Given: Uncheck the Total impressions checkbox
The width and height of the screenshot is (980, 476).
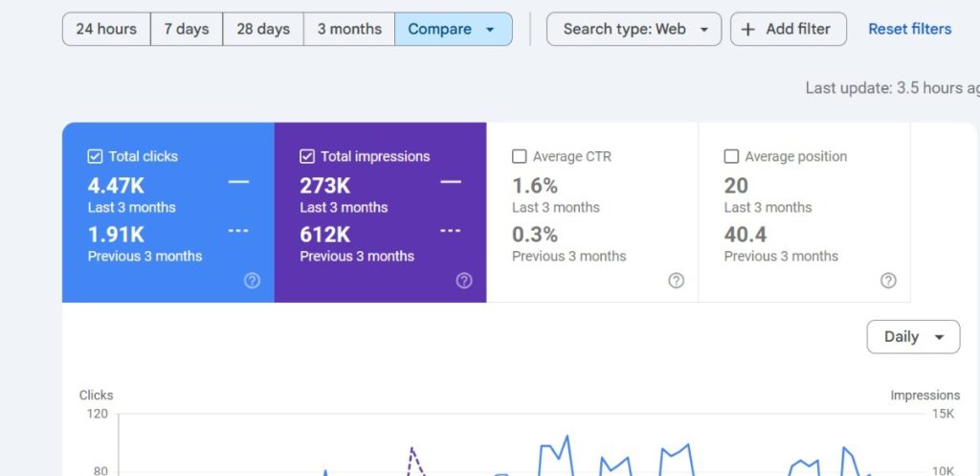Looking at the screenshot, I should tap(307, 156).
